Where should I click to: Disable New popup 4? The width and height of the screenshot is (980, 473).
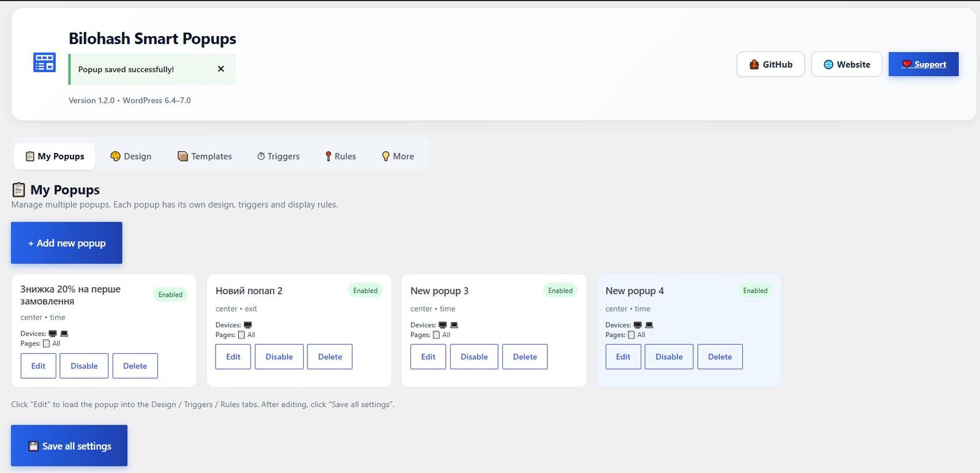669,357
